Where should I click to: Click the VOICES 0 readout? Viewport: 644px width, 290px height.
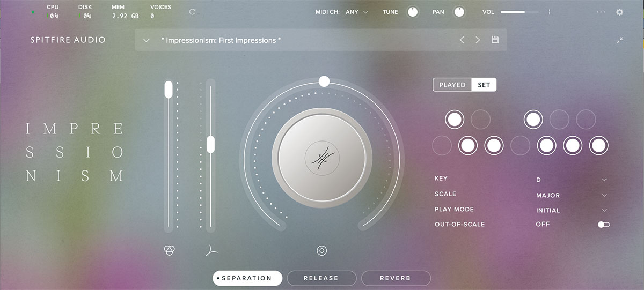(x=160, y=12)
